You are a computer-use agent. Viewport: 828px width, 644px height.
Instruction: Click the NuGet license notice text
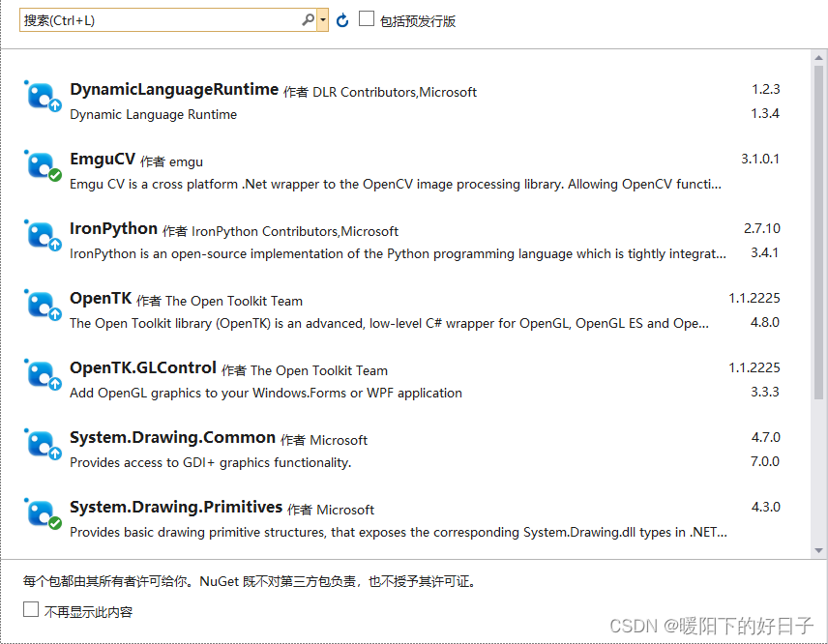(251, 581)
